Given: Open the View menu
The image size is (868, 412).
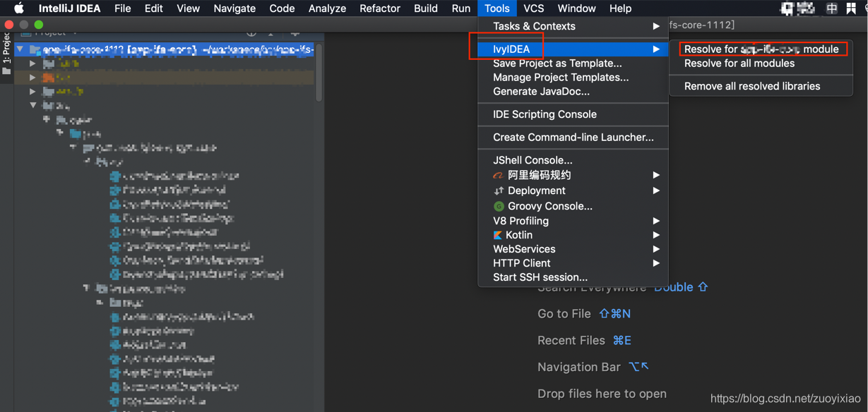Looking at the screenshot, I should click(188, 8).
